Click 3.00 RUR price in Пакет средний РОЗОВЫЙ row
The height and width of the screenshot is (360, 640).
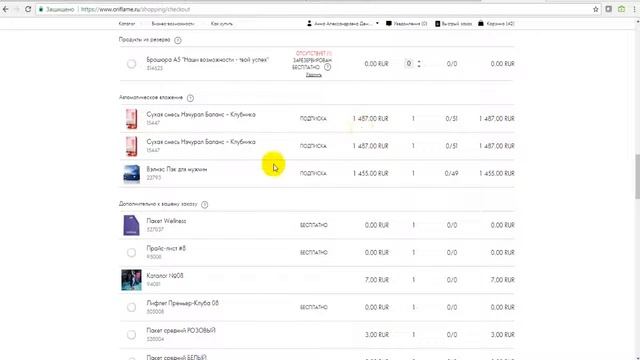(x=377, y=335)
